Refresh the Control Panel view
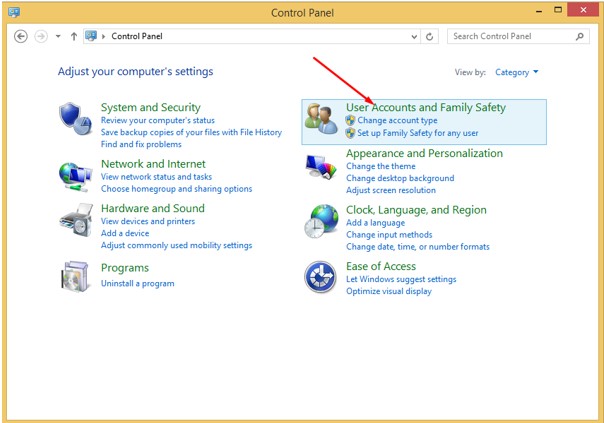 click(x=430, y=37)
